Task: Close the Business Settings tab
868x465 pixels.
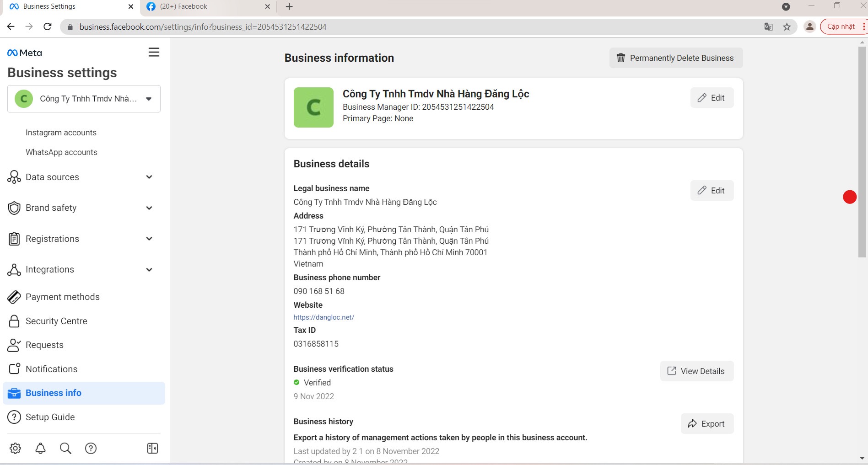Action: click(x=131, y=7)
